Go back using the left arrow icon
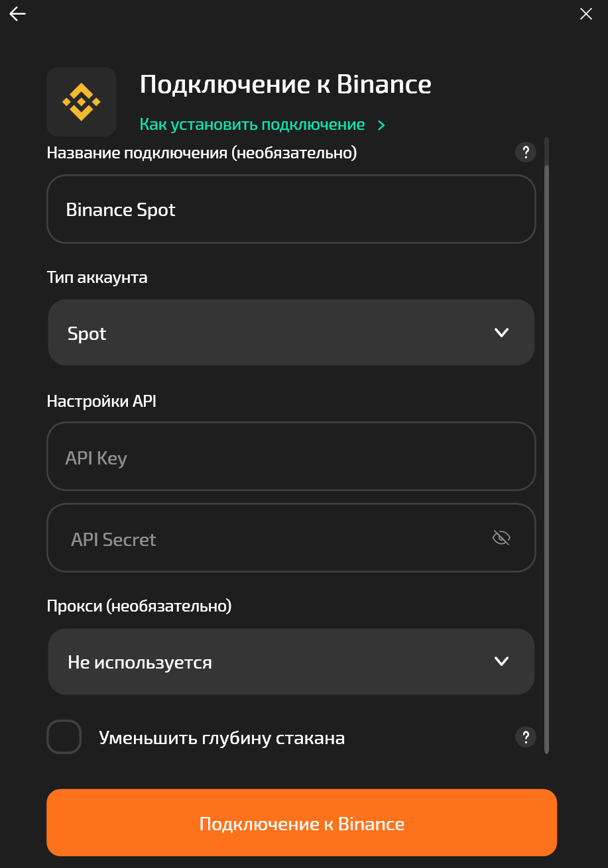This screenshot has height=868, width=608. point(18,14)
